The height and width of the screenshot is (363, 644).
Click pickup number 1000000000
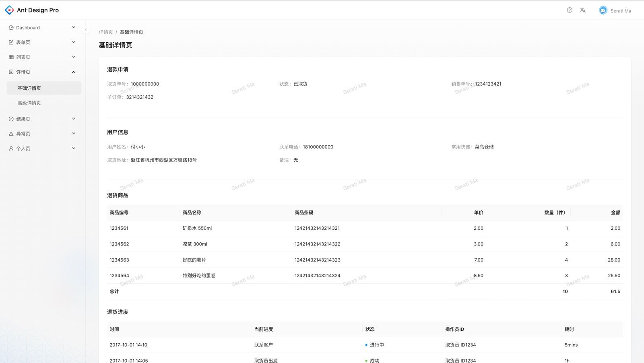coord(145,84)
